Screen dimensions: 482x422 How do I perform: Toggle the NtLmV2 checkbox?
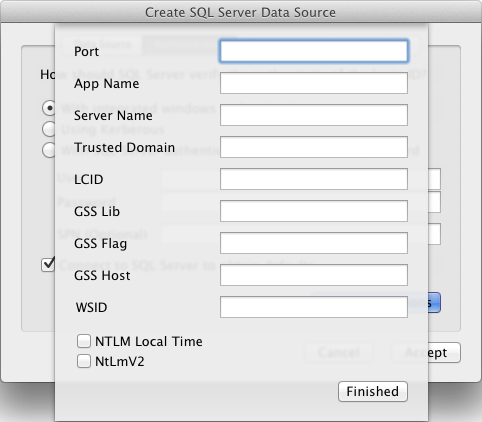[x=84, y=361]
